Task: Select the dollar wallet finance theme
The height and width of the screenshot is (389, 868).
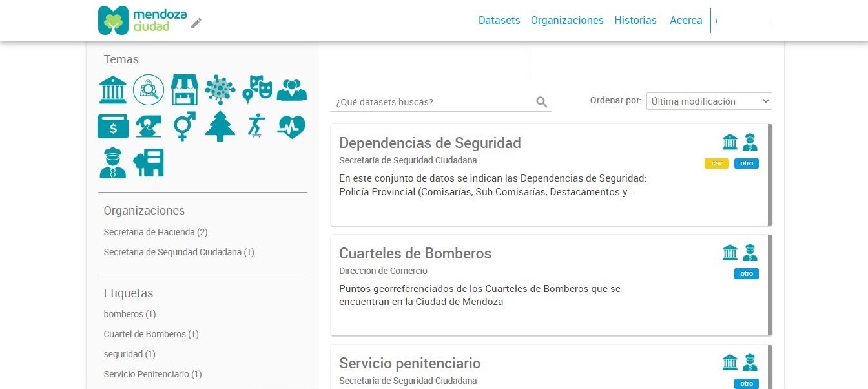Action: tap(113, 126)
